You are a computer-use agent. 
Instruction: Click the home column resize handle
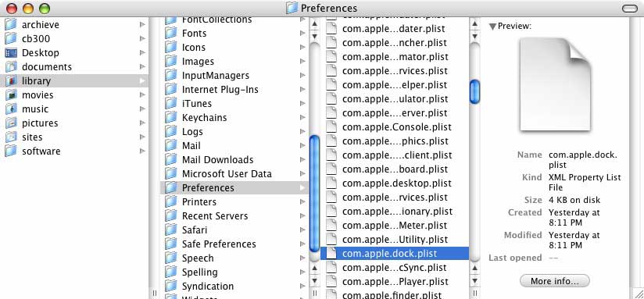[155, 293]
